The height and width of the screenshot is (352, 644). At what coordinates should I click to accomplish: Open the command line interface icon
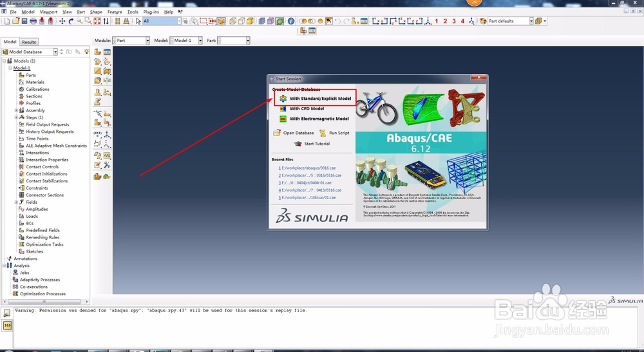(x=7, y=326)
